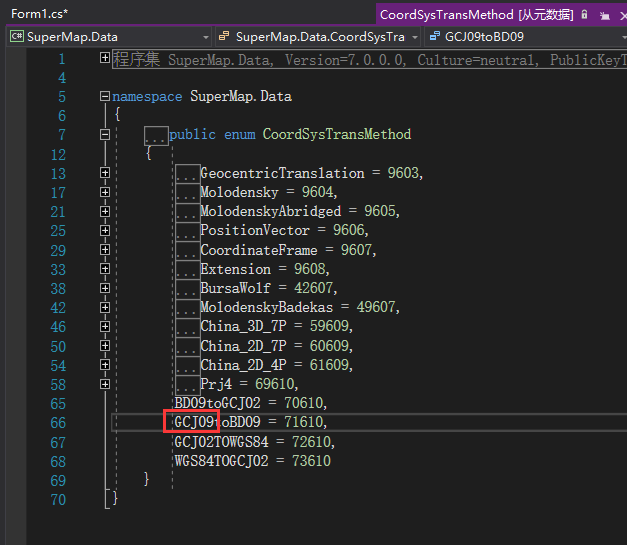Viewport: 627px width, 545px height.
Task: Collapse the namespace SuperMap.Data block
Action: (105, 96)
